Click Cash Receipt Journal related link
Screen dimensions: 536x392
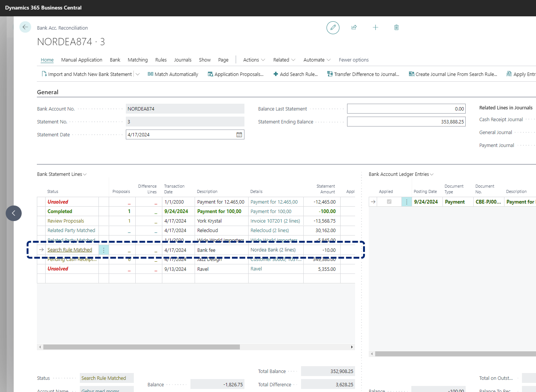coord(501,119)
